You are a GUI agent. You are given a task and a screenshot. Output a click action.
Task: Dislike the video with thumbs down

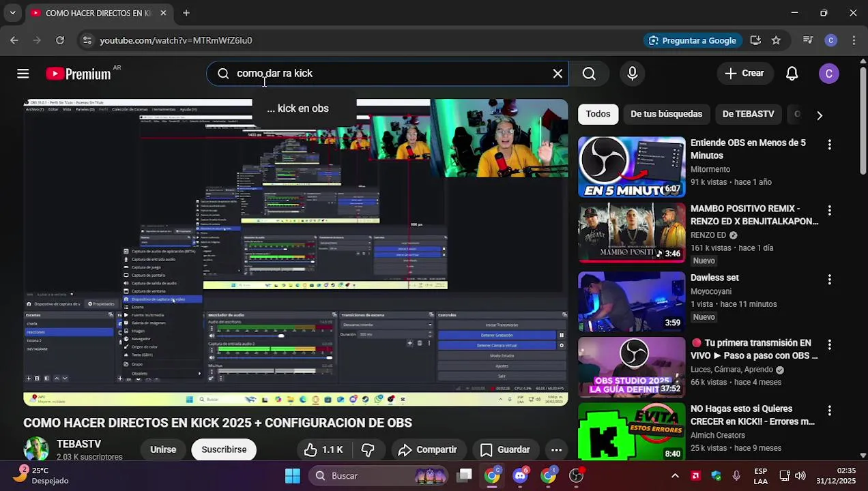coord(368,449)
